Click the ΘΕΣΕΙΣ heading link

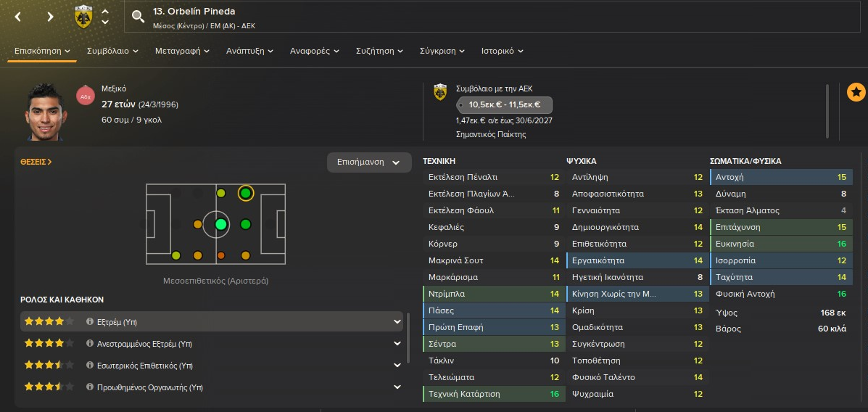(36, 162)
